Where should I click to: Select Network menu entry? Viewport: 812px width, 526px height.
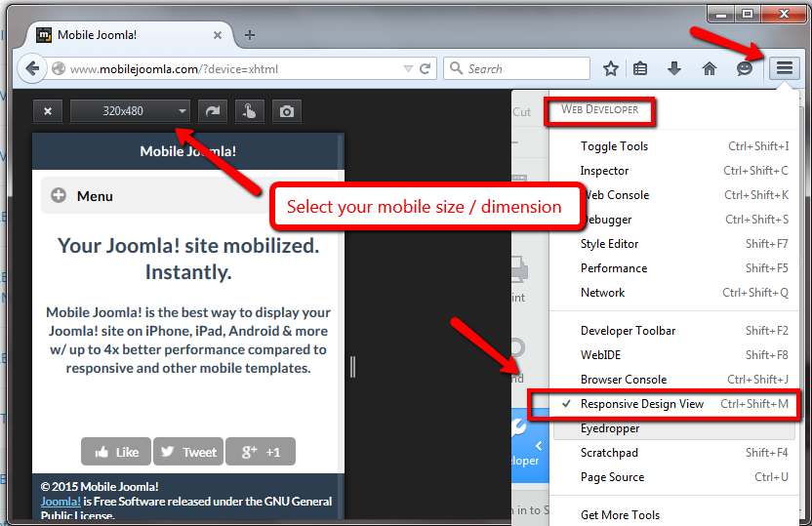click(x=674, y=293)
